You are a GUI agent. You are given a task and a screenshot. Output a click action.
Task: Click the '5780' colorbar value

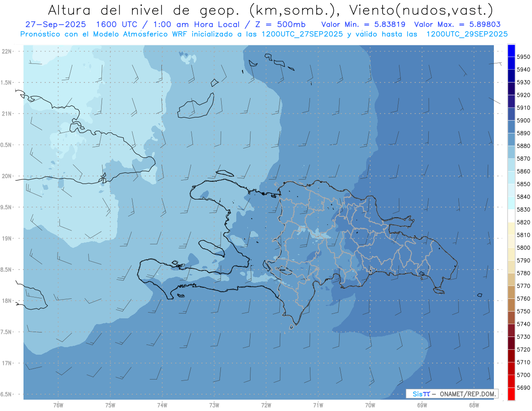click(524, 273)
